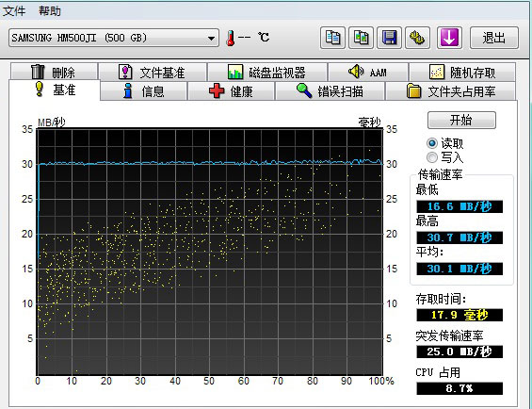Open the 帮助 menu
This screenshot has width=532, height=409.
coord(50,11)
